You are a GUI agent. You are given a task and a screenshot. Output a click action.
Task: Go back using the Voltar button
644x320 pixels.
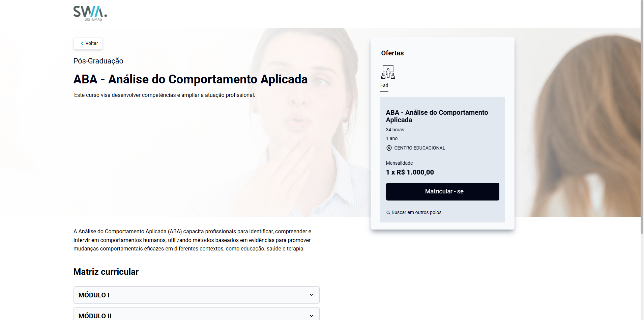coord(88,43)
